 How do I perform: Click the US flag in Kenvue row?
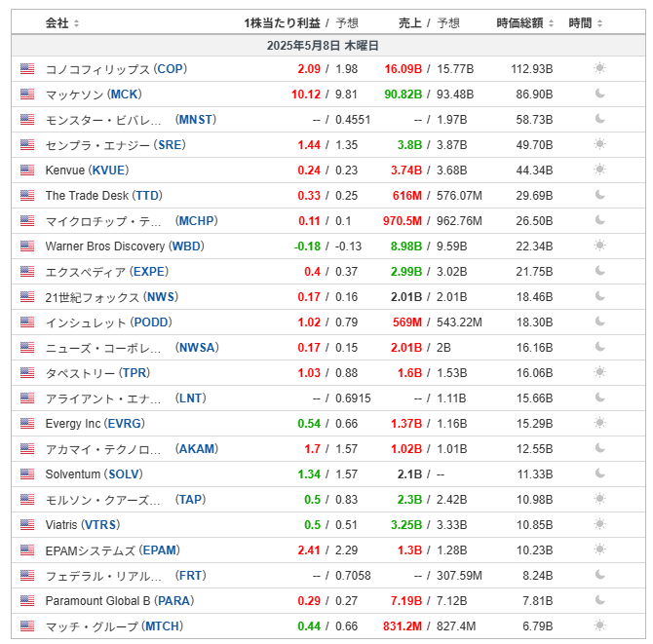tap(27, 170)
